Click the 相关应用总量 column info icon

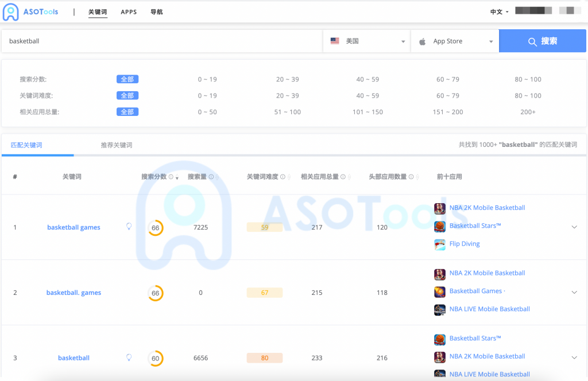(343, 177)
